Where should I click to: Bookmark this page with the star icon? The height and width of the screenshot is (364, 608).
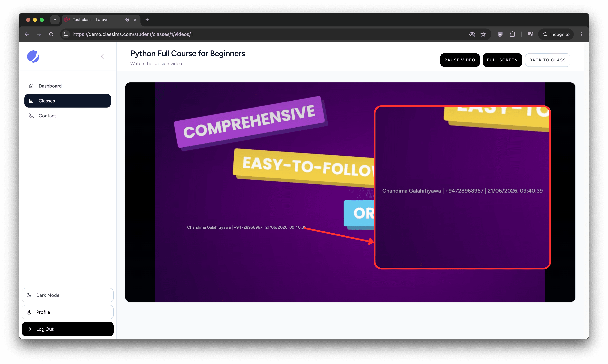click(483, 34)
